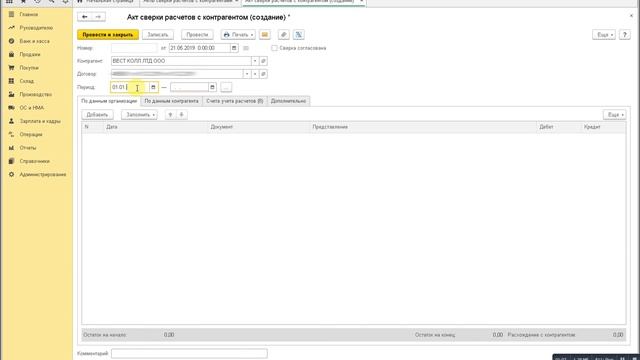
Task: Click the Дата column header
Action: click(x=111, y=127)
